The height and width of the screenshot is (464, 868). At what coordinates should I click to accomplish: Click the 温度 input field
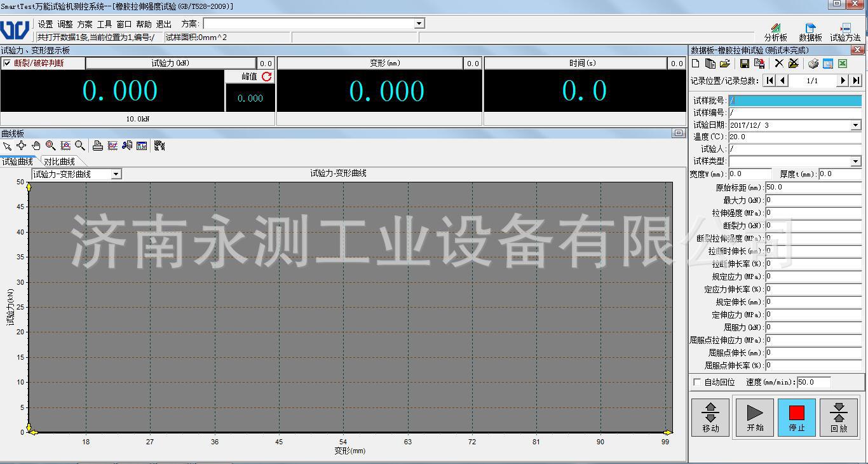tap(795, 137)
